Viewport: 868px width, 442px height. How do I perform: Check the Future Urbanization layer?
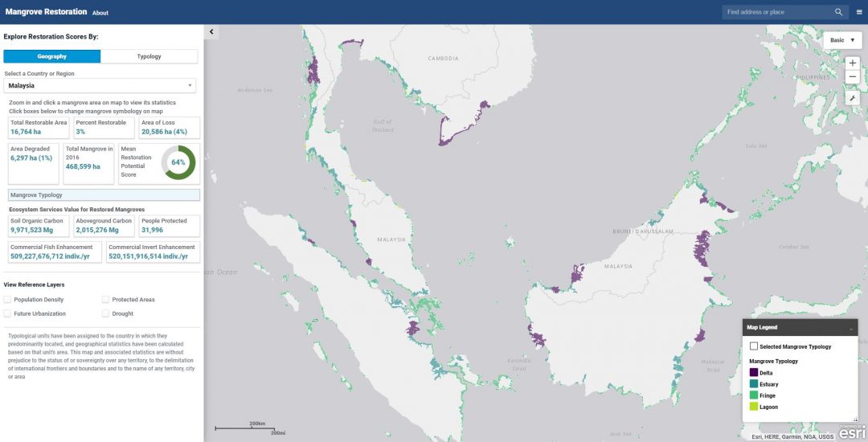(8, 313)
